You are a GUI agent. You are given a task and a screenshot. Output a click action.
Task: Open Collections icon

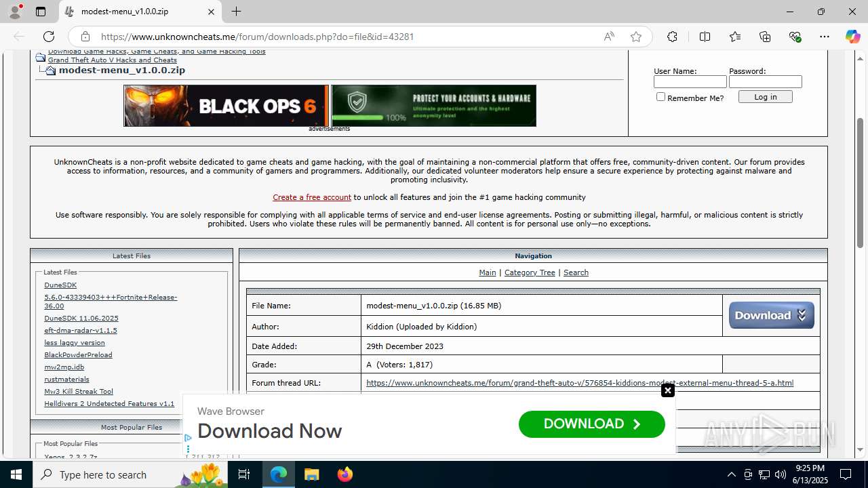click(x=765, y=37)
